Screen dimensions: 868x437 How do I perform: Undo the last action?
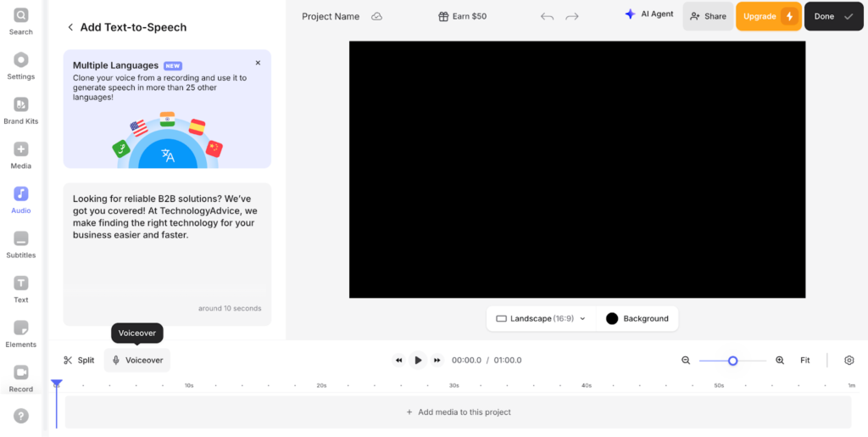(x=547, y=17)
